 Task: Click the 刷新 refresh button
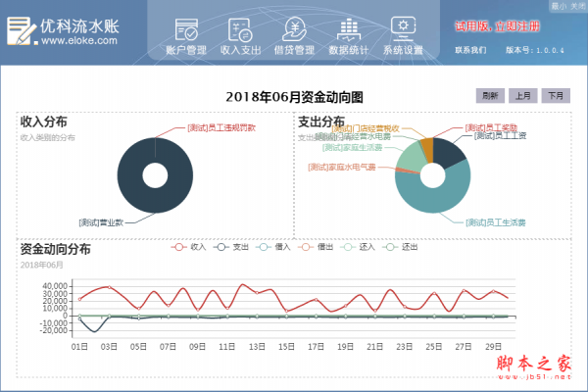pos(490,96)
